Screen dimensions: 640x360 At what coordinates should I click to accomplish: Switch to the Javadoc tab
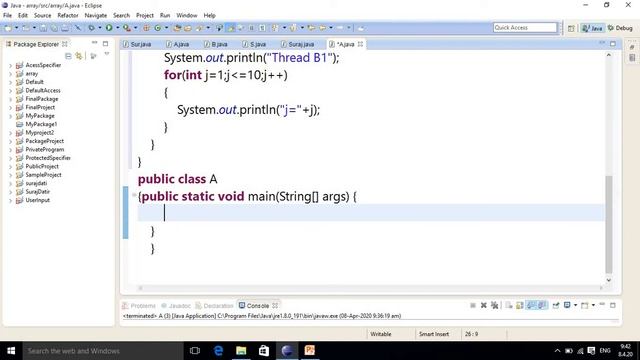point(176,306)
